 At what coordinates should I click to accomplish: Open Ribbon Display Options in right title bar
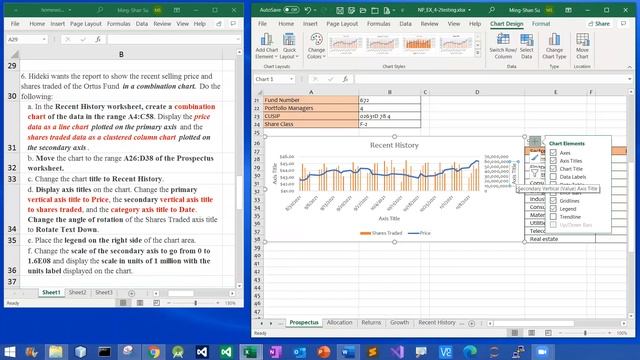click(568, 10)
